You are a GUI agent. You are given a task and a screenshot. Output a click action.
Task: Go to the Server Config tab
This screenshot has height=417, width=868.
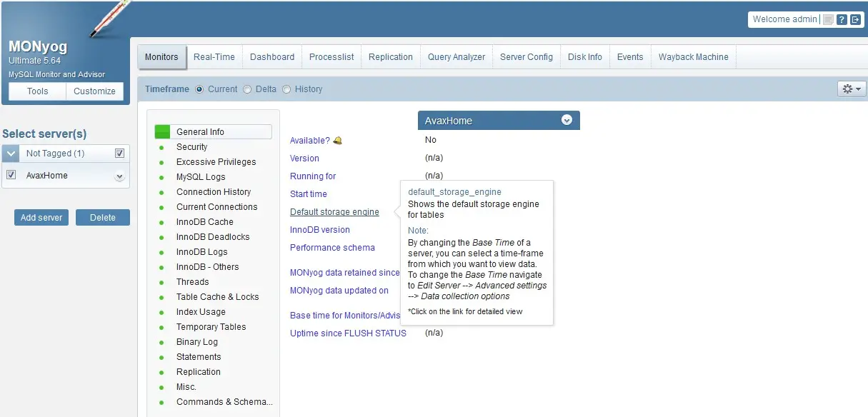527,57
